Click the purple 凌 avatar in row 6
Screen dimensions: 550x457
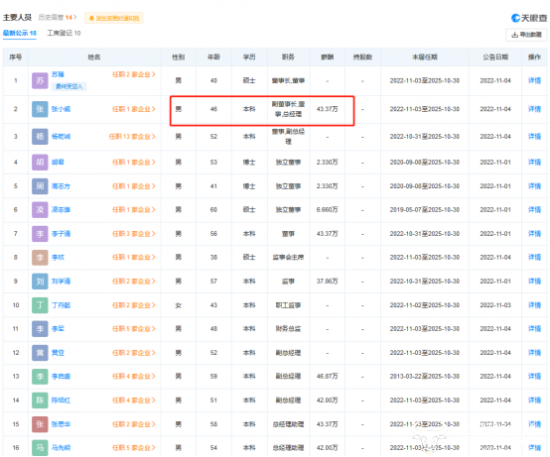[40, 210]
